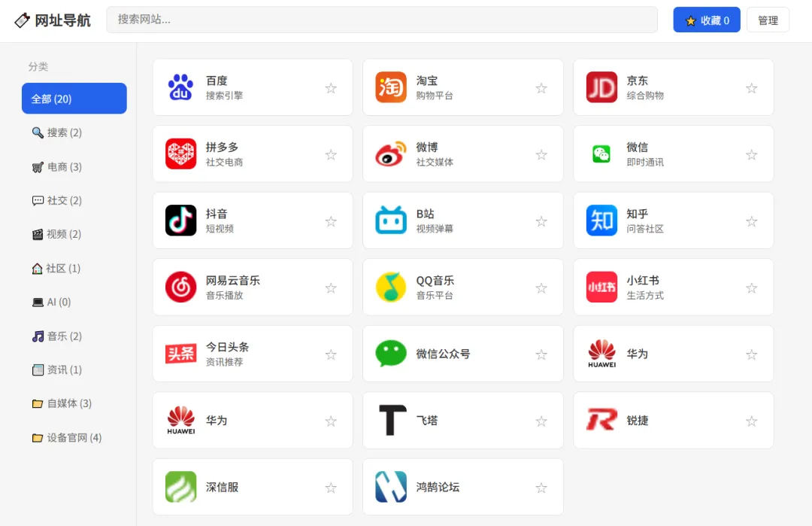The image size is (812, 526).
Task: Click the 鸿鹄论坛 blue logo icon
Action: click(391, 487)
